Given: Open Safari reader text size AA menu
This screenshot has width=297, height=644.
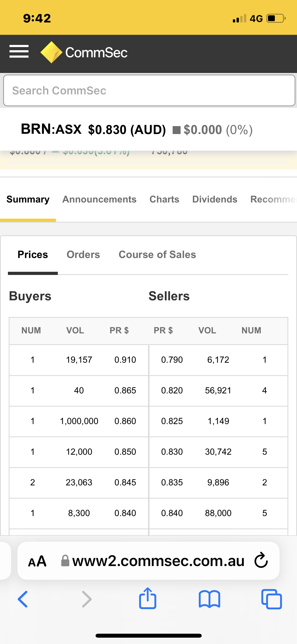Looking at the screenshot, I should point(37,561).
